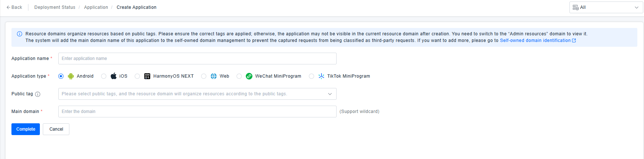The height and width of the screenshot is (159, 644).
Task: Click the Public tag info icon
Action: pos(38,94)
